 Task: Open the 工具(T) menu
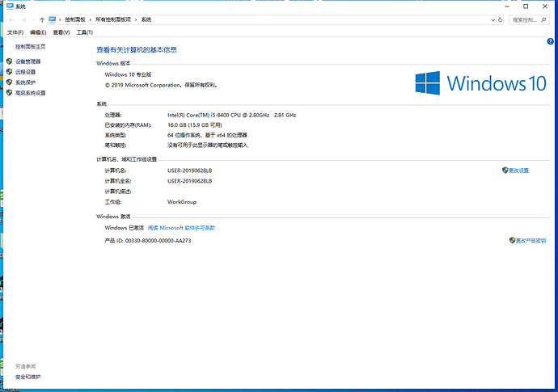click(84, 32)
